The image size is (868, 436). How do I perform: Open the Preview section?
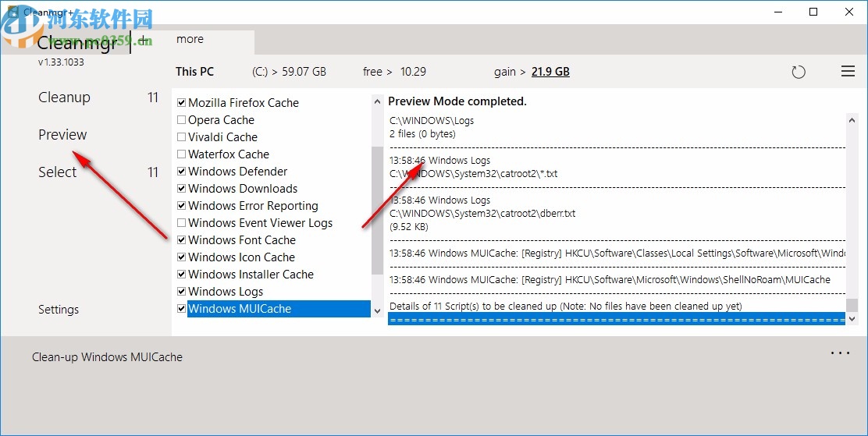(x=62, y=134)
